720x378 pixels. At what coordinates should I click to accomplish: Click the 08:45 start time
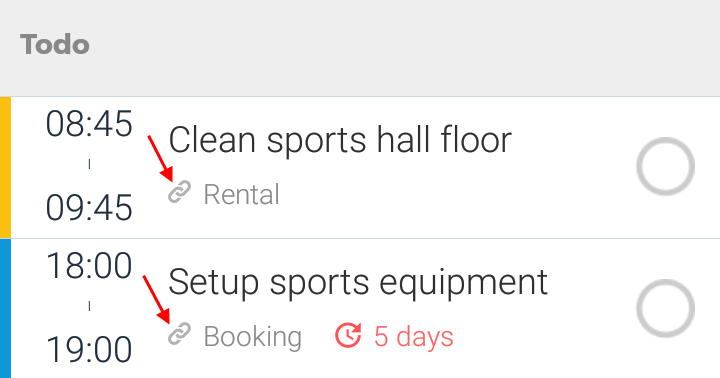89,124
